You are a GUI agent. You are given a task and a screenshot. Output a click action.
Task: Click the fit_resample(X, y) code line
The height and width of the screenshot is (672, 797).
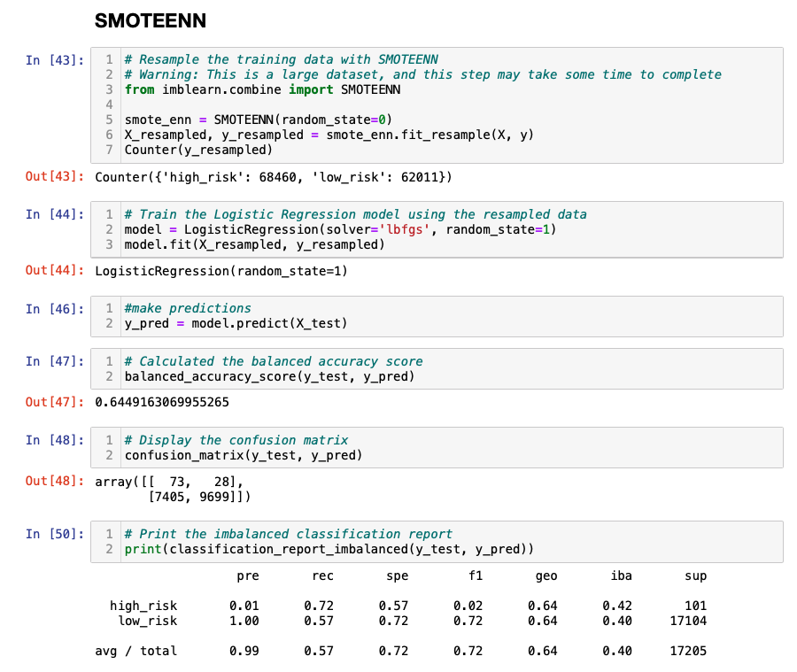click(329, 135)
